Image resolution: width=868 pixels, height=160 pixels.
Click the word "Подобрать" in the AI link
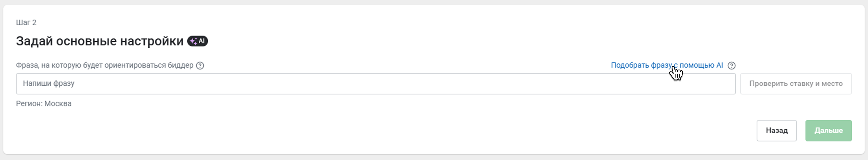tap(630, 65)
